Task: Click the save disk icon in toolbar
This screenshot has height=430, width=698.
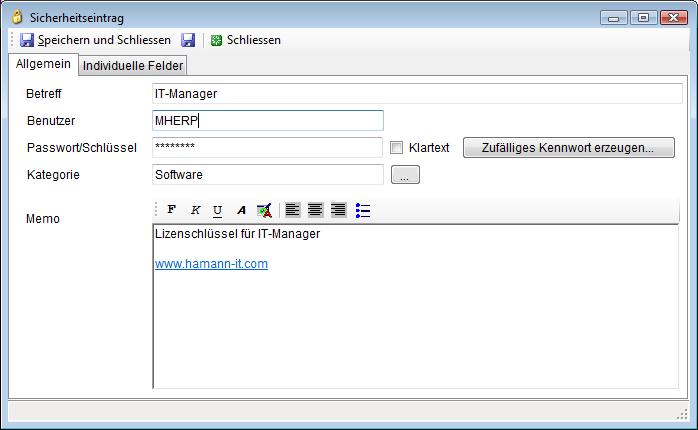Action: (x=188, y=40)
